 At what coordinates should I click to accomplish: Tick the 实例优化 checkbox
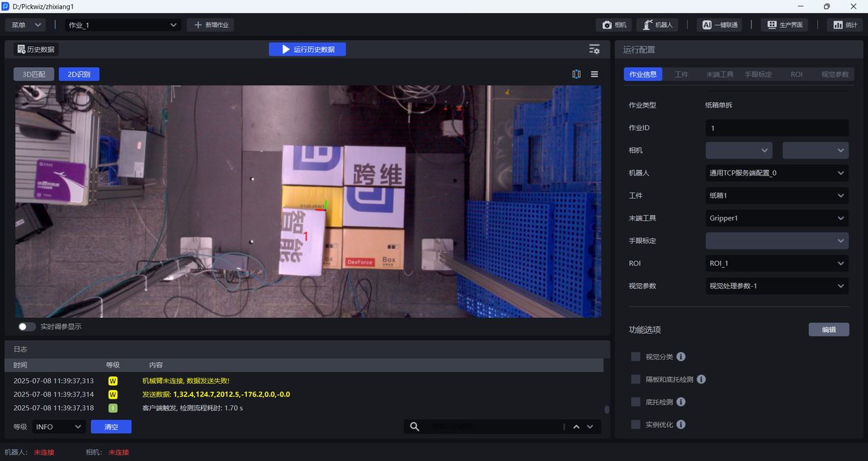click(635, 424)
